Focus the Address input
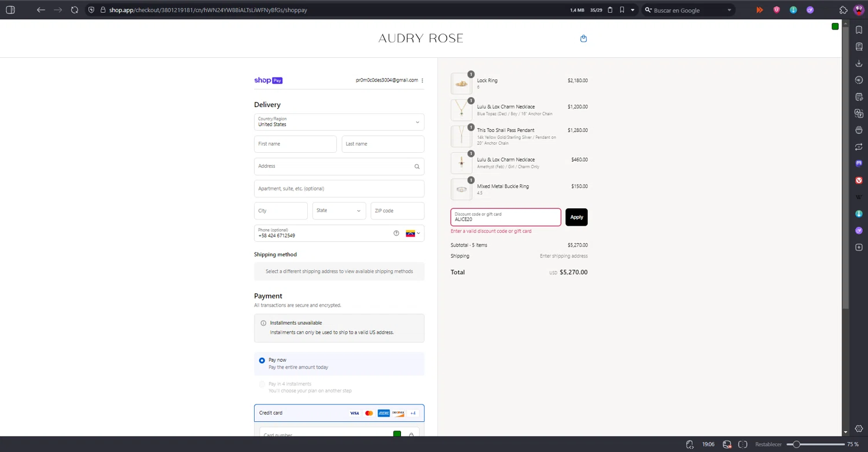Viewport: 868px width, 452px height. [339, 166]
